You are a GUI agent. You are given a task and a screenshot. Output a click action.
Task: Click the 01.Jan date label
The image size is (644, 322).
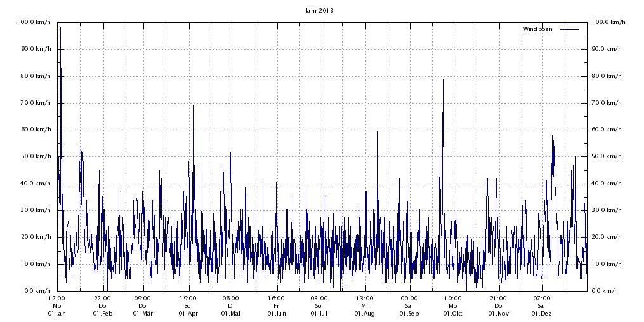[x=56, y=314]
